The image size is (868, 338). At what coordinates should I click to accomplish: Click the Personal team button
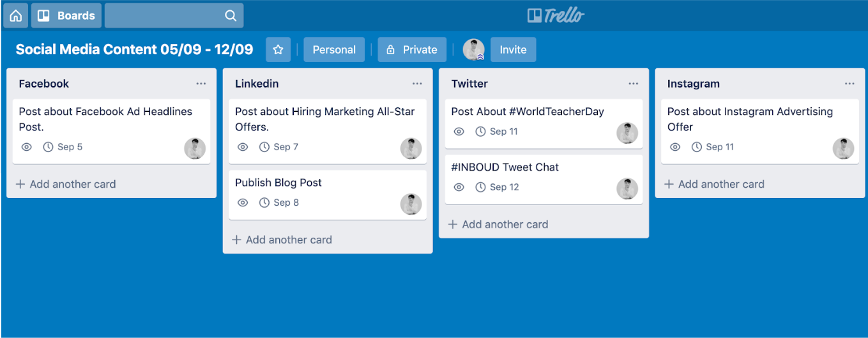tap(334, 50)
